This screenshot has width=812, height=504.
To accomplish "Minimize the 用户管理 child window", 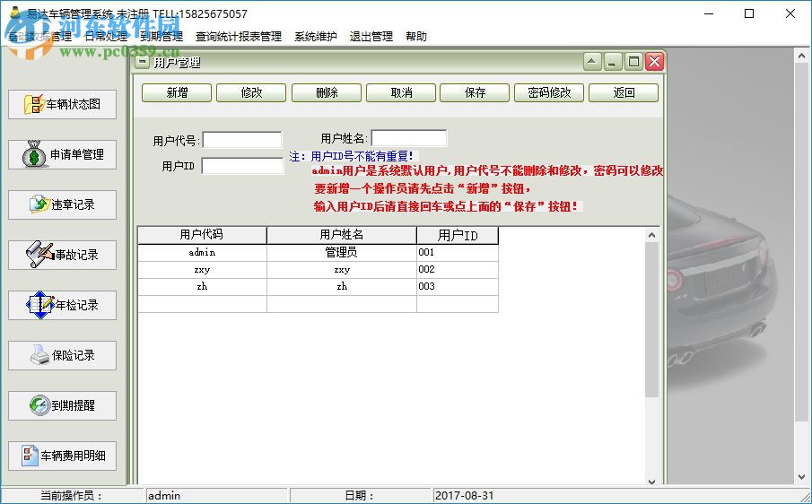I will [612, 62].
